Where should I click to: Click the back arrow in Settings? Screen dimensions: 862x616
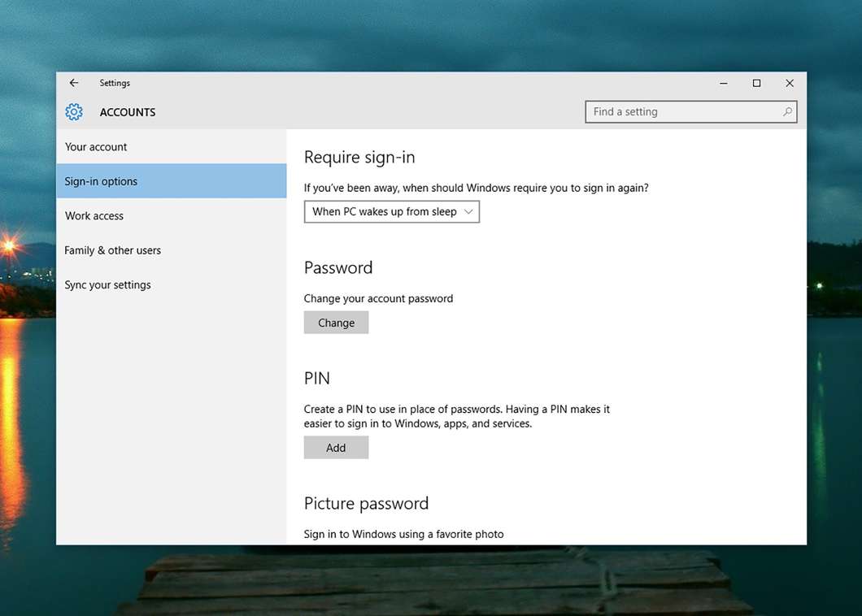point(74,83)
